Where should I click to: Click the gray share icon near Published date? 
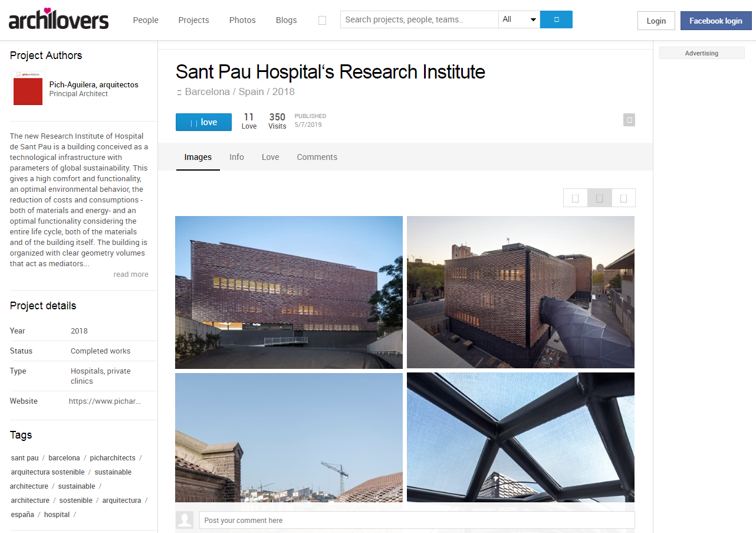point(629,120)
